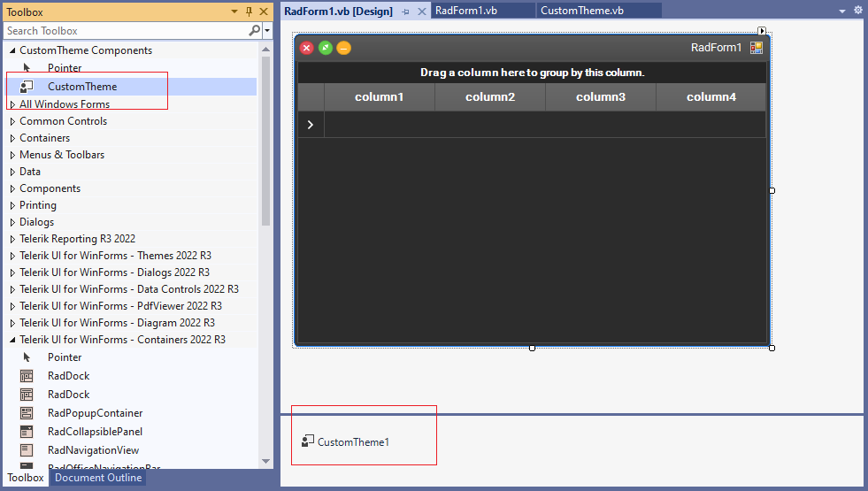This screenshot has width=868, height=491.
Task: Click the green maximize button on RadForm1
Action: [x=326, y=48]
